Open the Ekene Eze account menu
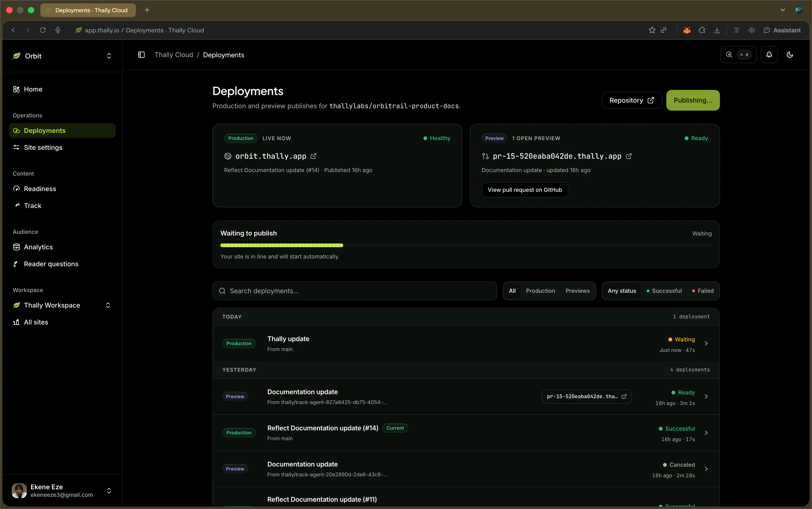Screen dimensions: 812x509 (x=62, y=491)
